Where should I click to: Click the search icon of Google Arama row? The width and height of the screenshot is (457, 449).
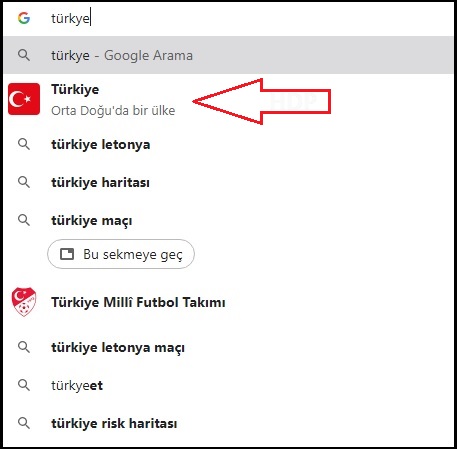(x=24, y=55)
